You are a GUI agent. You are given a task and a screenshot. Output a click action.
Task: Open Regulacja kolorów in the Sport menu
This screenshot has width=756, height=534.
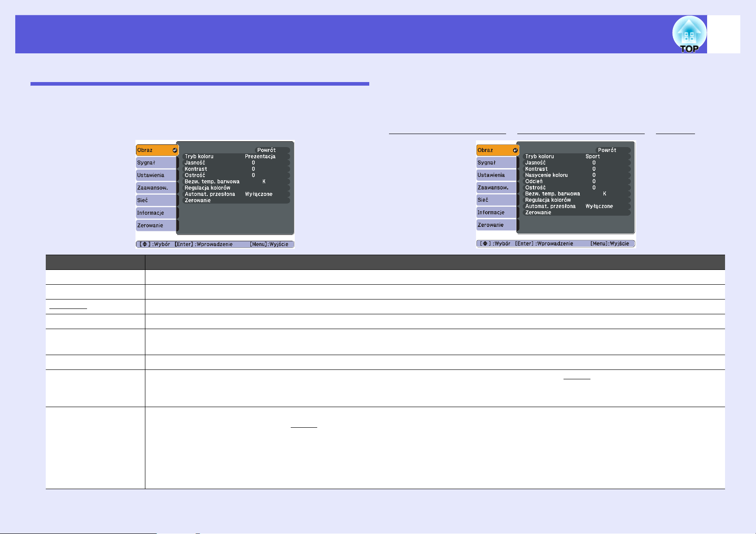[577, 200]
